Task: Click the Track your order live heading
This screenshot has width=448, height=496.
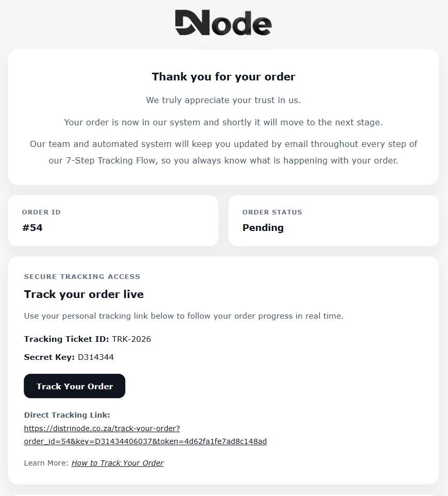Action: click(84, 294)
